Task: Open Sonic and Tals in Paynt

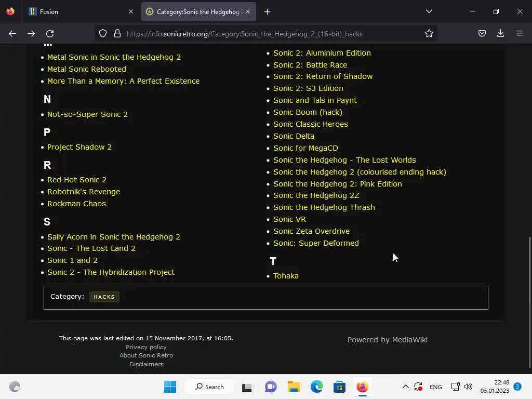Action: tap(315, 100)
